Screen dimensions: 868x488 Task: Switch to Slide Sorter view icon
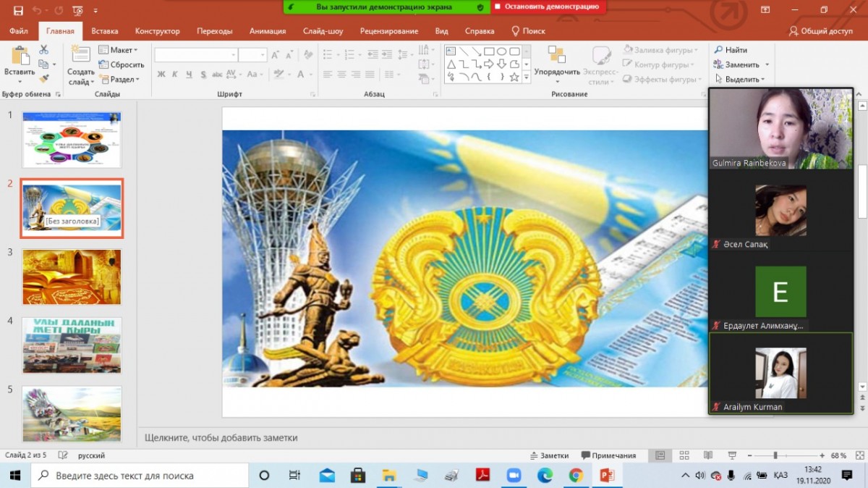pyautogui.click(x=684, y=455)
